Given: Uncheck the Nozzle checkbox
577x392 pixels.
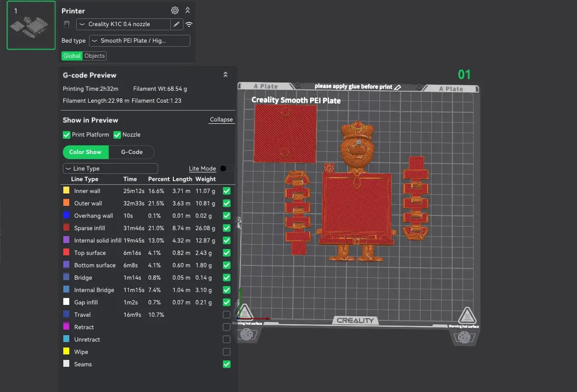Looking at the screenshot, I should coord(117,135).
